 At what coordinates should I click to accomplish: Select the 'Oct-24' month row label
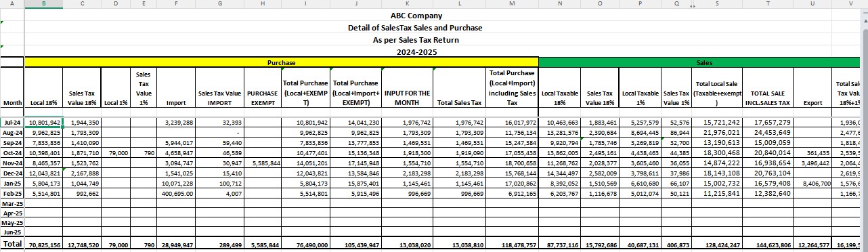(13, 152)
